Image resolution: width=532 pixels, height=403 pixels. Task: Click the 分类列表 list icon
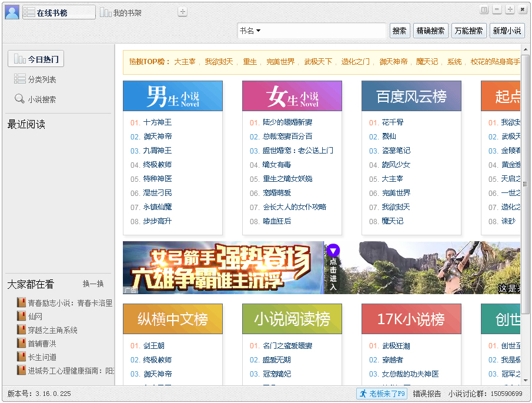pyautogui.click(x=19, y=79)
